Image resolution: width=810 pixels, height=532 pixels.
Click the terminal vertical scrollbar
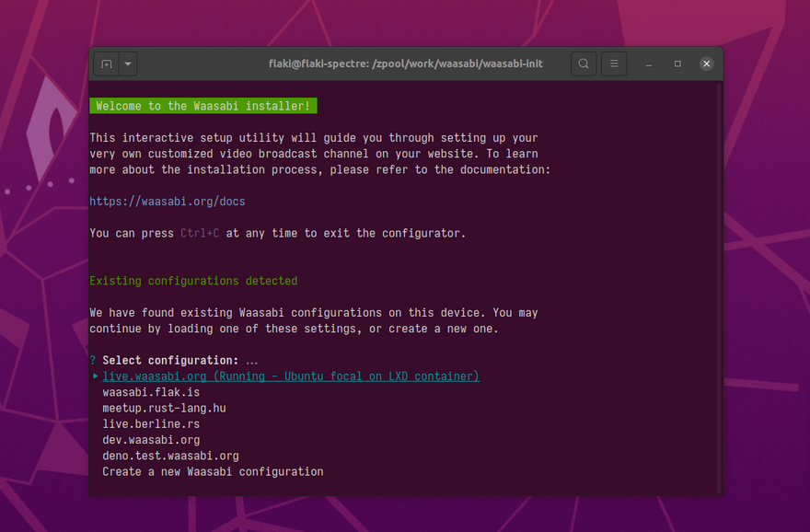719,288
